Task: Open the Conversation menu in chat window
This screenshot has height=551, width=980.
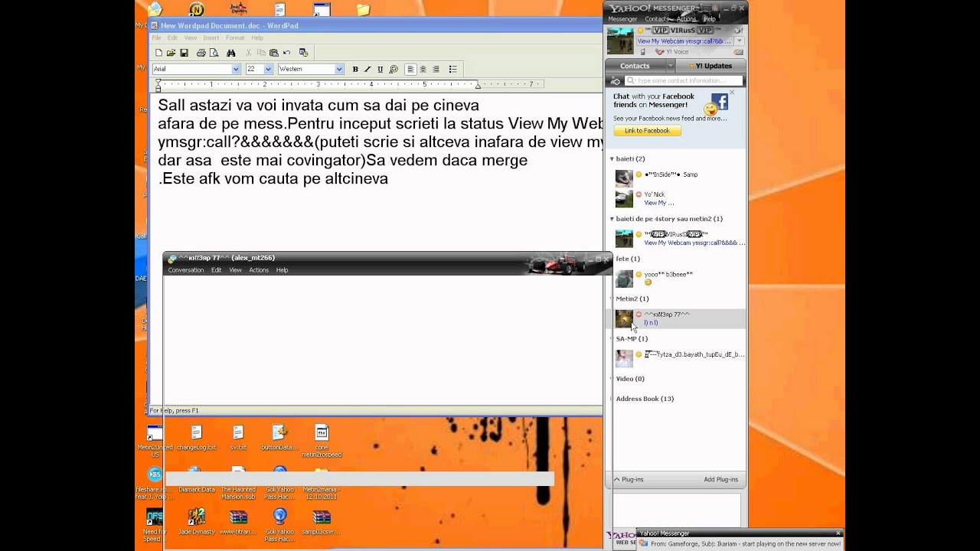Action: (x=186, y=270)
